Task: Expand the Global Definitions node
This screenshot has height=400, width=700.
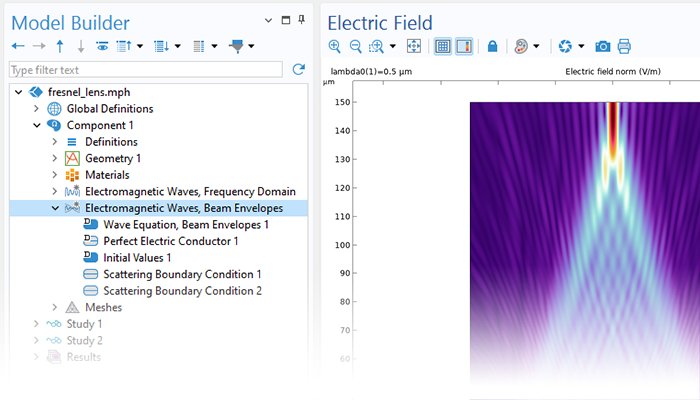Action: tap(36, 108)
